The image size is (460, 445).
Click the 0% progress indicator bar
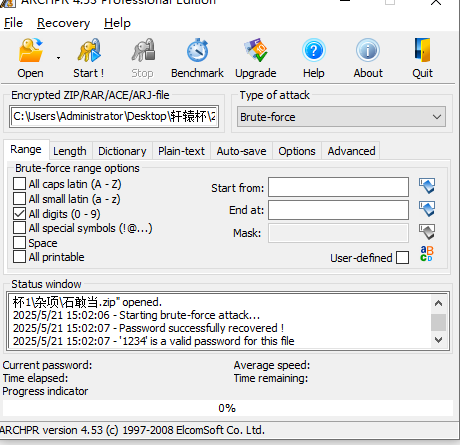(x=228, y=408)
